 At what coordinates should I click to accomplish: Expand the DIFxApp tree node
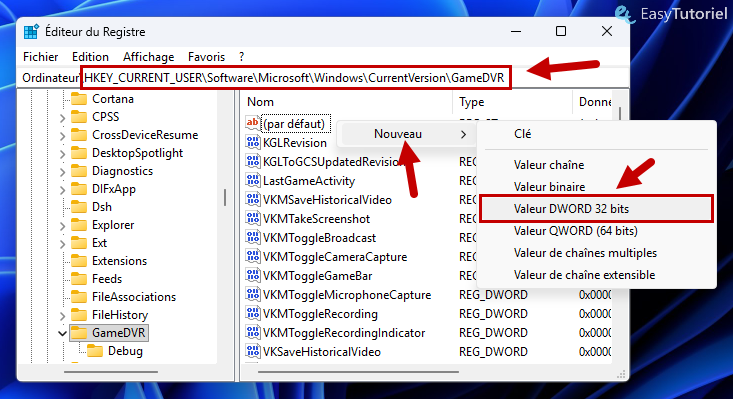pyautogui.click(x=62, y=190)
